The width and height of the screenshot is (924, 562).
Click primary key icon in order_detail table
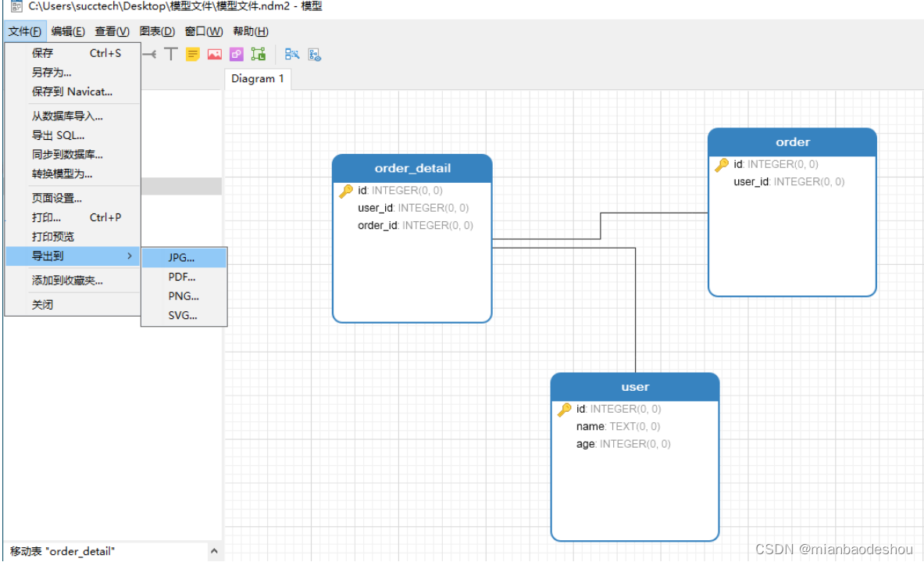[346, 191]
